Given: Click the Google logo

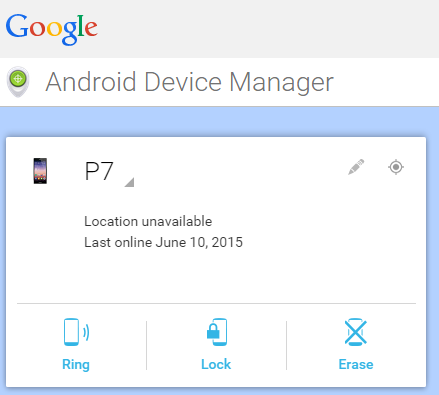Looking at the screenshot, I should [x=52, y=29].
